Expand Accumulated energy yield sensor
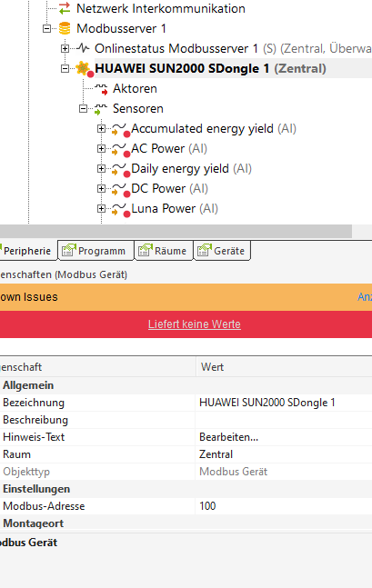Image resolution: width=372 pixels, height=588 pixels. tap(101, 129)
